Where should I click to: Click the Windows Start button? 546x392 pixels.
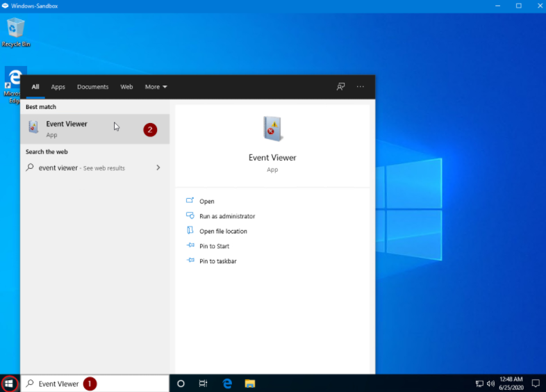9,383
